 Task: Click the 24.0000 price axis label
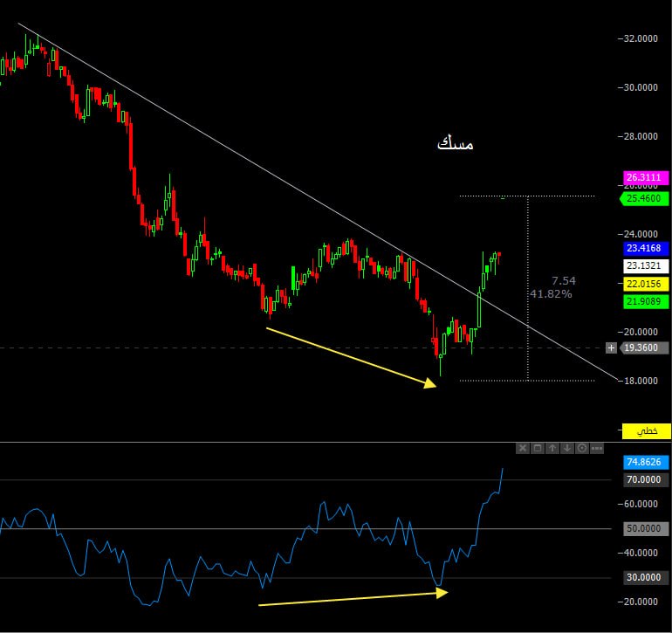click(x=641, y=234)
